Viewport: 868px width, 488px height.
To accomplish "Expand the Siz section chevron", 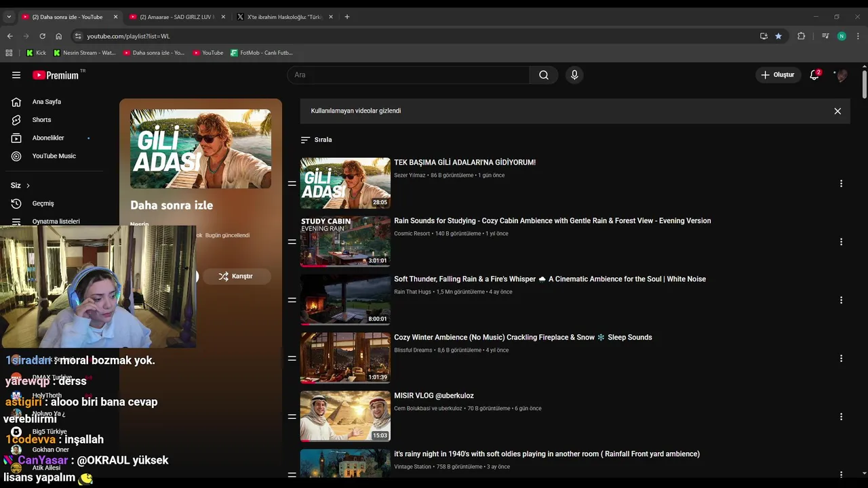I will [28, 186].
